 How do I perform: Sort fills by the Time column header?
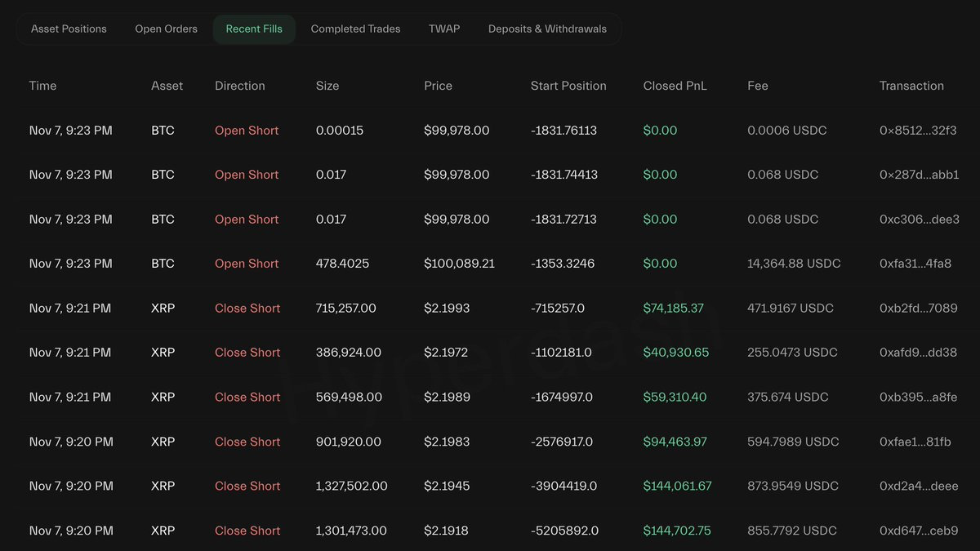[42, 86]
